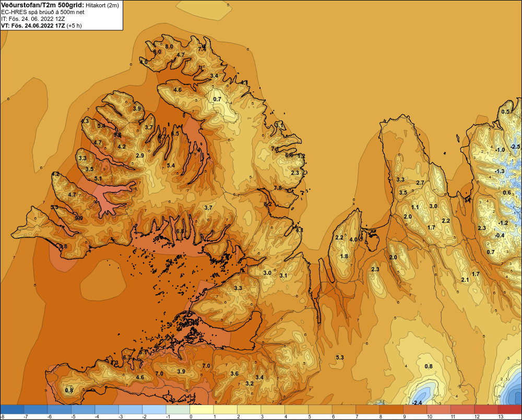522x420 pixels.
Task: Click the '-1.2' temperature value on the map
Action: [503, 223]
